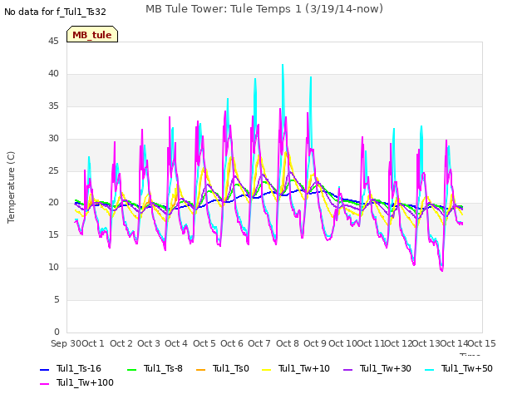
Task: Click the yellow Tul1_Tw+10 legend swatch
Action: 267,369
